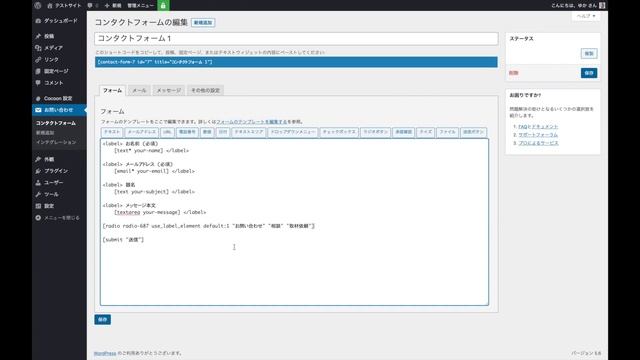
Task: Insert a 電話番号 form tag
Action: (187, 132)
